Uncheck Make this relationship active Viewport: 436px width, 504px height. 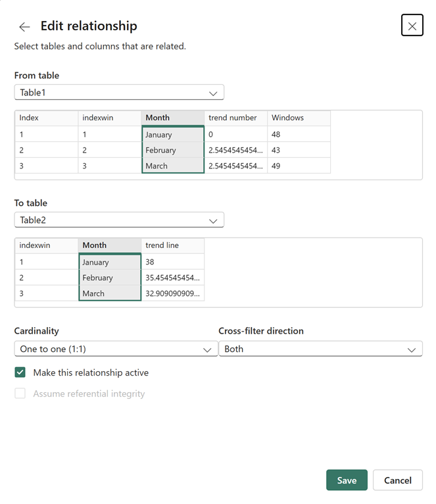click(x=20, y=372)
